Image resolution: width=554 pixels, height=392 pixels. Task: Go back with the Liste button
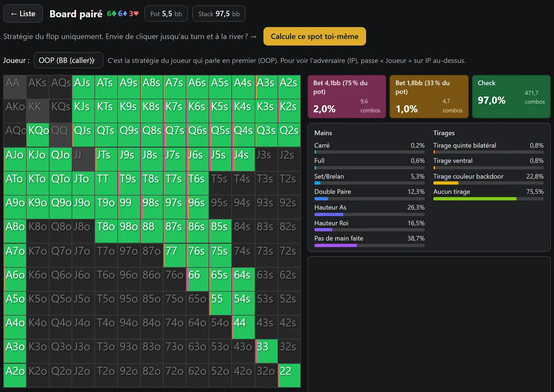(23, 14)
